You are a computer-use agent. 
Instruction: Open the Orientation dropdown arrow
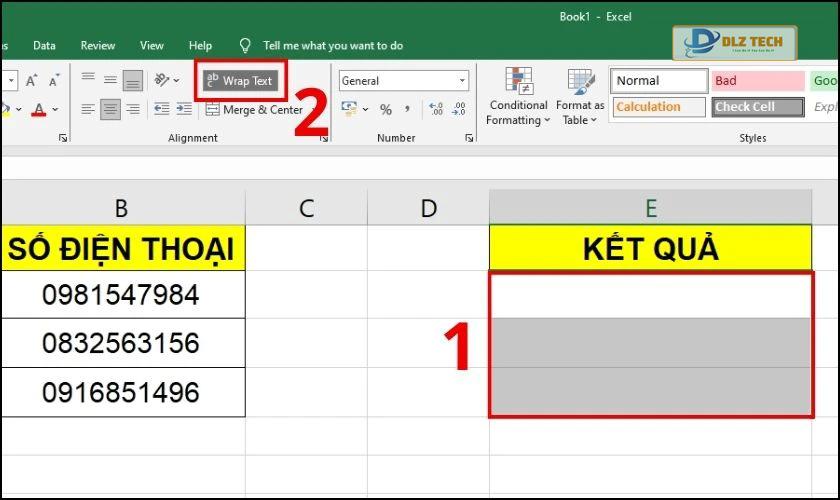[177, 80]
